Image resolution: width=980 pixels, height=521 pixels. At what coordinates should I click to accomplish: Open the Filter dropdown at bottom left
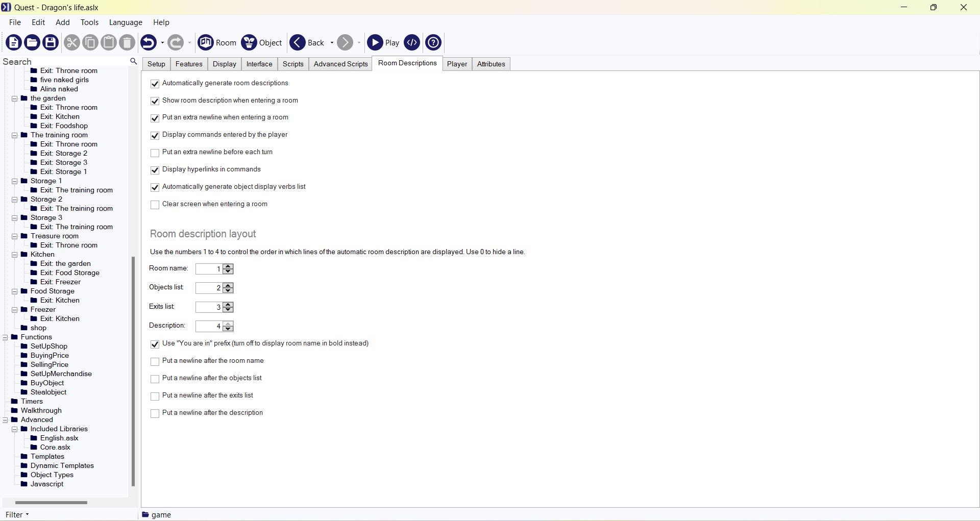coord(17,514)
